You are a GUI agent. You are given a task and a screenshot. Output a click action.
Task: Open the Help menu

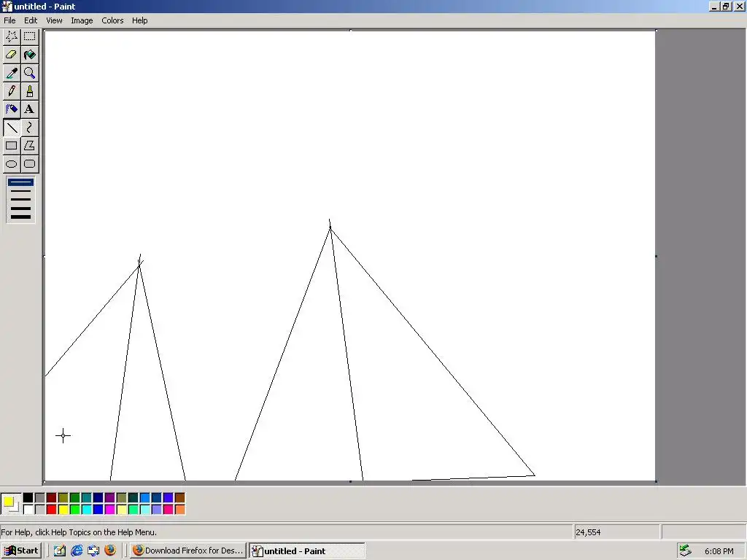(139, 20)
